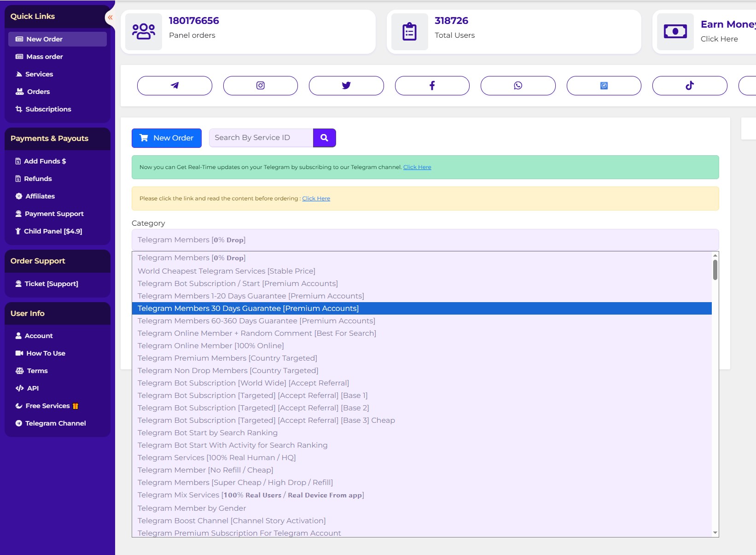Screen dimensions: 756x555
Task: Click the Telegram channel 'Click Here' link
Action: pos(417,167)
